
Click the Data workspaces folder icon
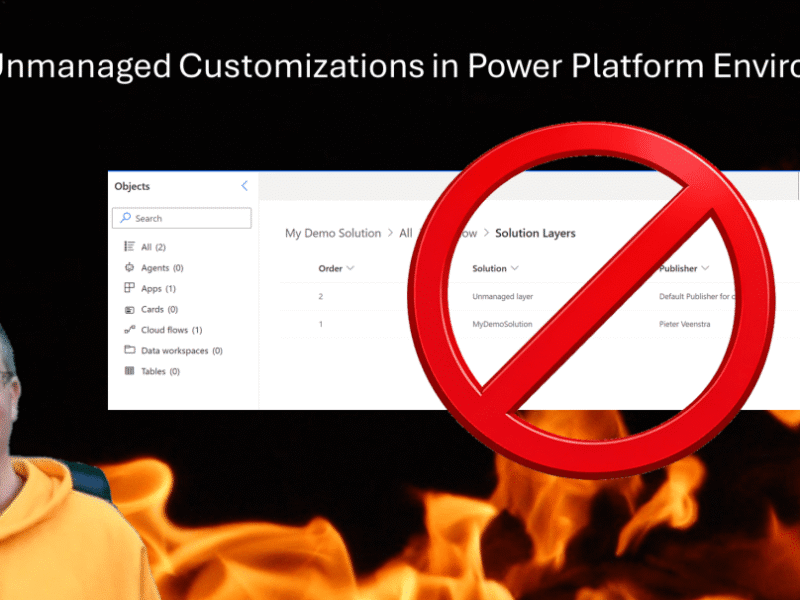coord(130,350)
